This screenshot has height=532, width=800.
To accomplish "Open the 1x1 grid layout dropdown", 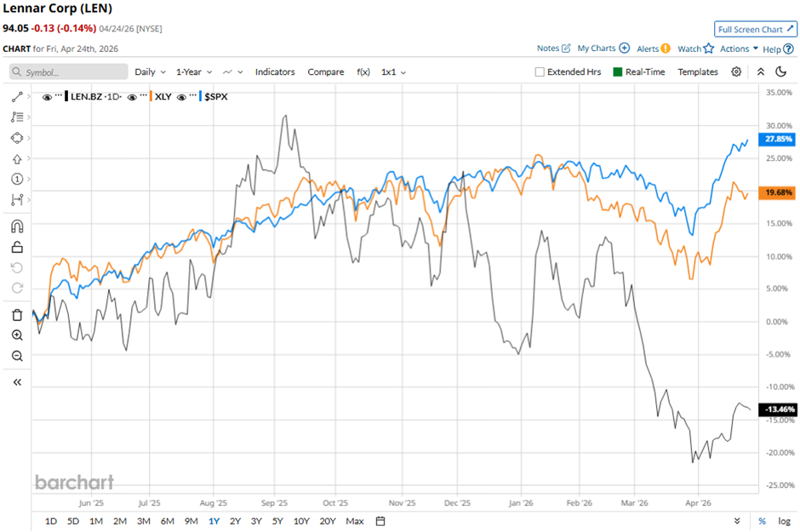I will coord(393,72).
